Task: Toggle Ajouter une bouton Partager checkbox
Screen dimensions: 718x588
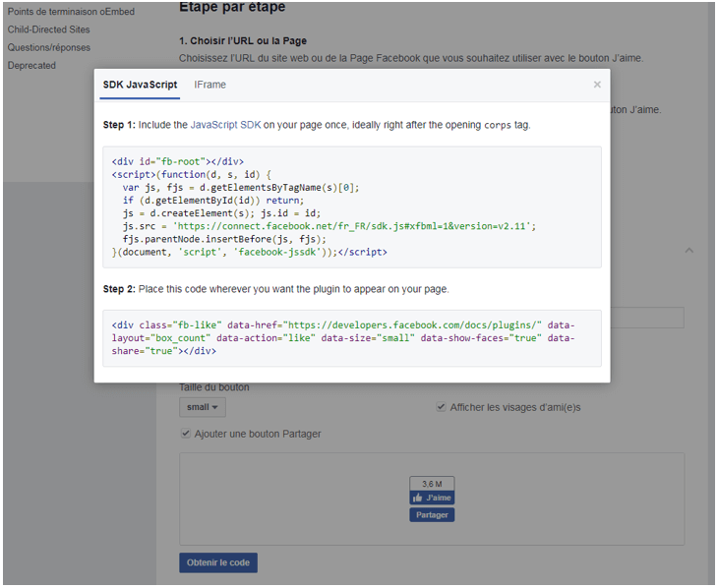Action: [186, 434]
